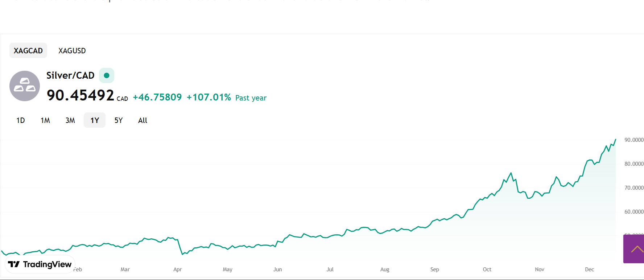Click the +107.01% change percentage

pyautogui.click(x=209, y=97)
